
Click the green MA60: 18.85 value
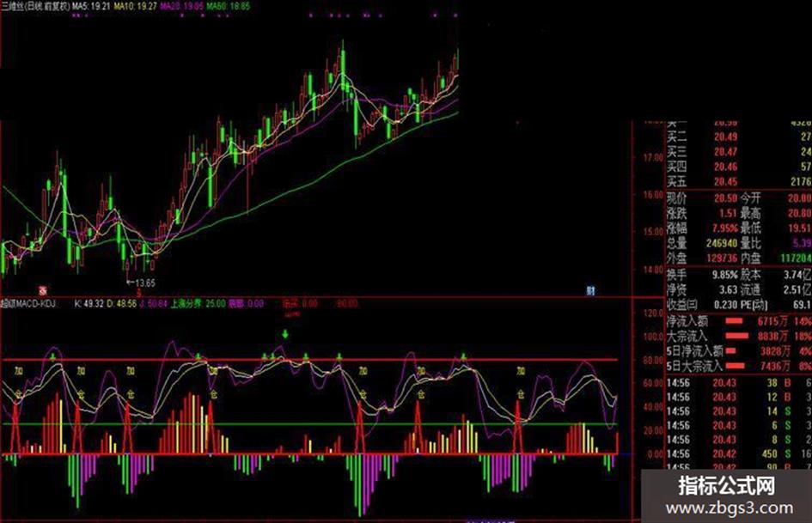pos(228,6)
